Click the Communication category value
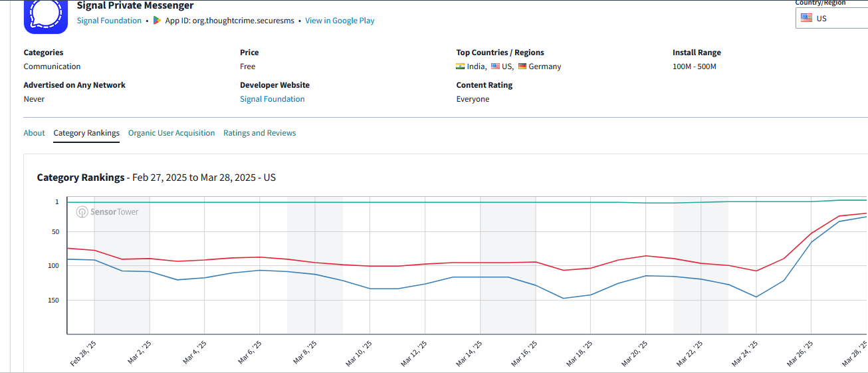This screenshot has width=868, height=373. (53, 66)
